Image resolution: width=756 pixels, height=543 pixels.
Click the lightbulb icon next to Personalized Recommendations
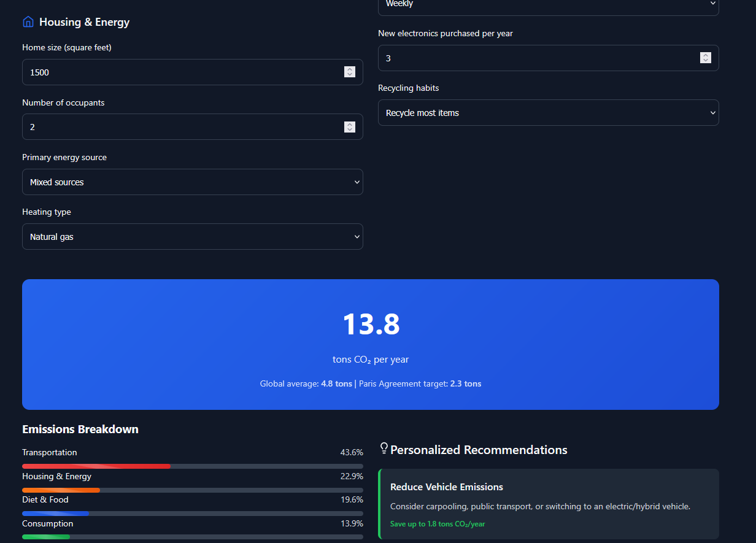384,448
